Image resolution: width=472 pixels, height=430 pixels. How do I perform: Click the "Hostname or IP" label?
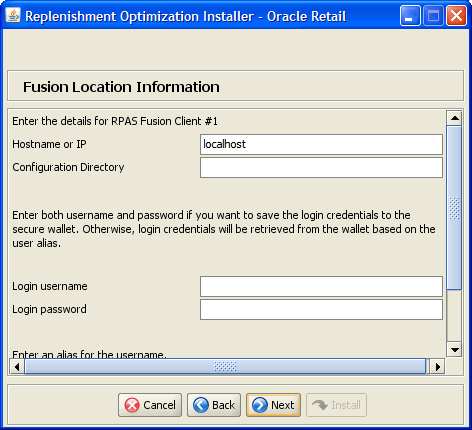coord(49,144)
